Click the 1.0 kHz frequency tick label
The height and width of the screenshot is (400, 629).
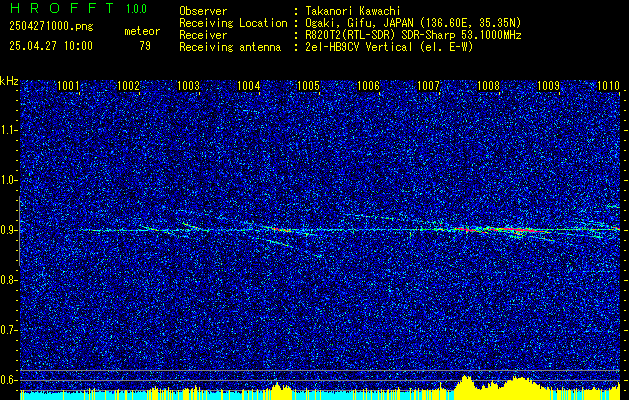point(7,180)
